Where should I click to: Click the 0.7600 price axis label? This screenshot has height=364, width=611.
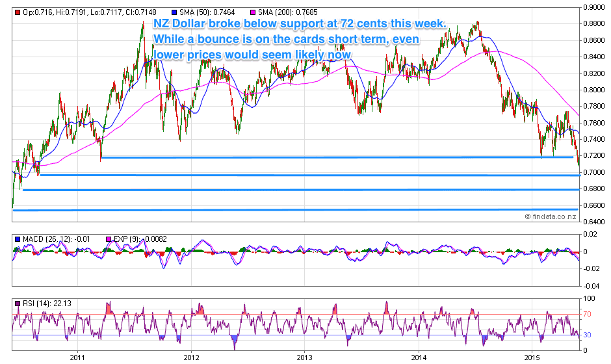click(x=594, y=123)
